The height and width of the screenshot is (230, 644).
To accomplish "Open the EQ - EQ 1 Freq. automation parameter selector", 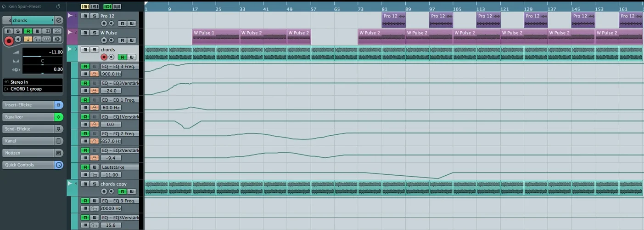I will 119,100.
